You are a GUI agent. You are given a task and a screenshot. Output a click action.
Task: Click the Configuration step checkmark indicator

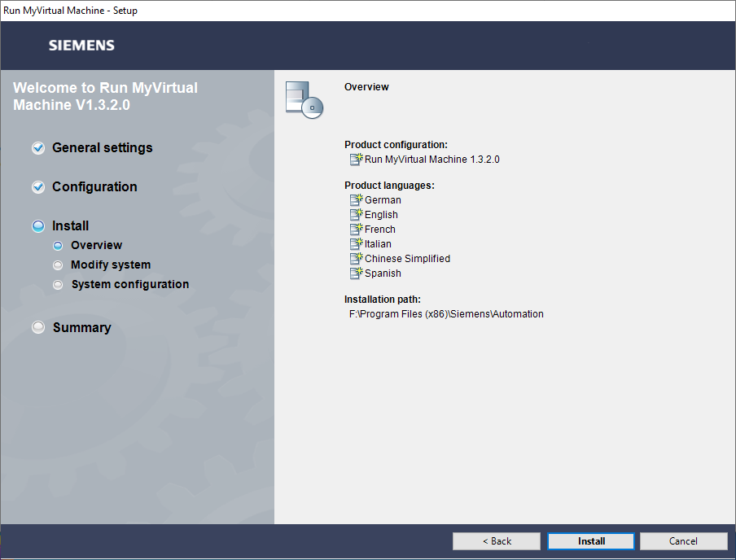[38, 187]
